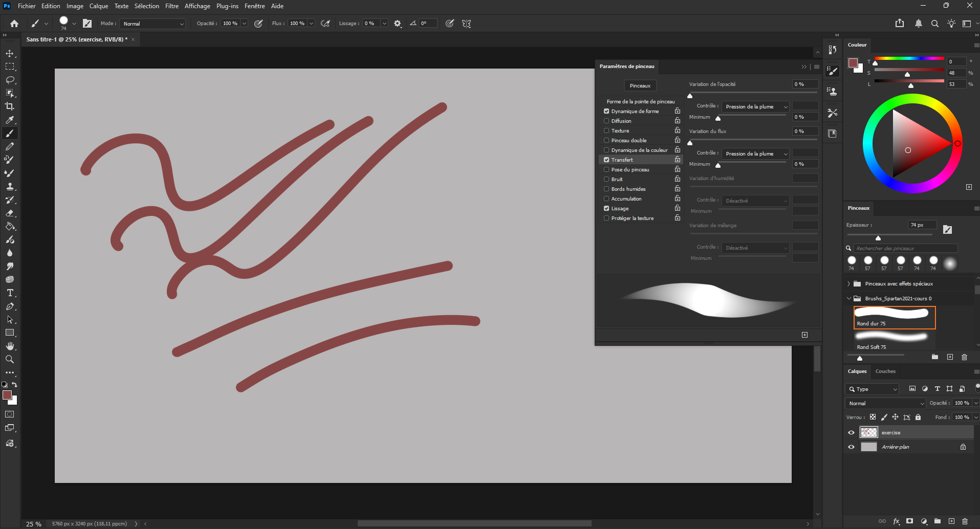Select the Crop tool
Viewport: 980px width, 529px height.
[x=10, y=106]
